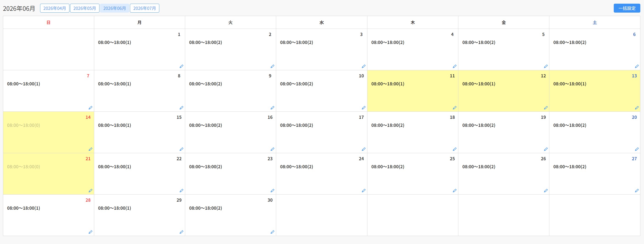
Task: Click the pencil icon on June 13
Action: tap(637, 108)
